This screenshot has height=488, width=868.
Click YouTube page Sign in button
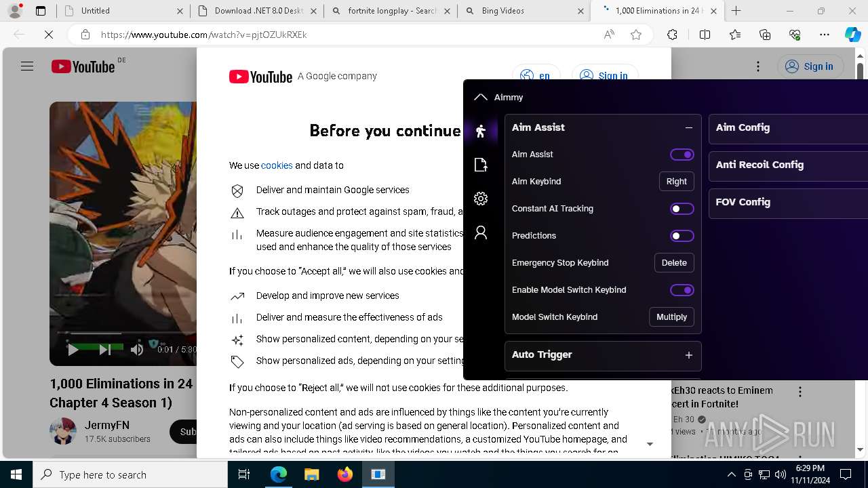[810, 66]
